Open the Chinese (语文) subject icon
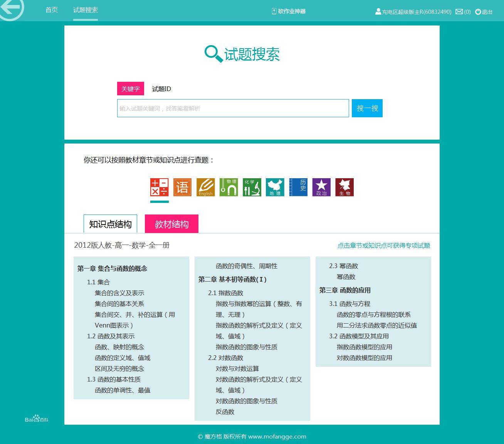Viewport: 504px width, 444px height. 182,187
